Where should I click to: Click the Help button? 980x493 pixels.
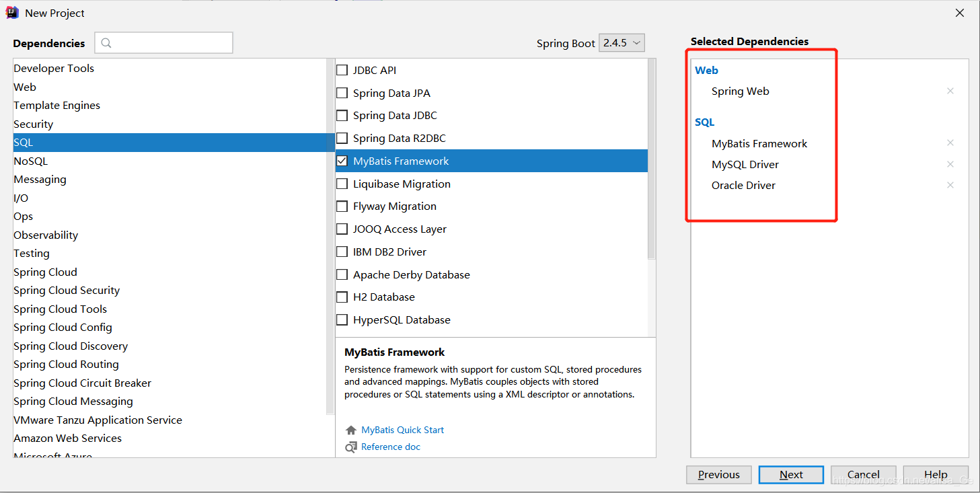(x=935, y=474)
